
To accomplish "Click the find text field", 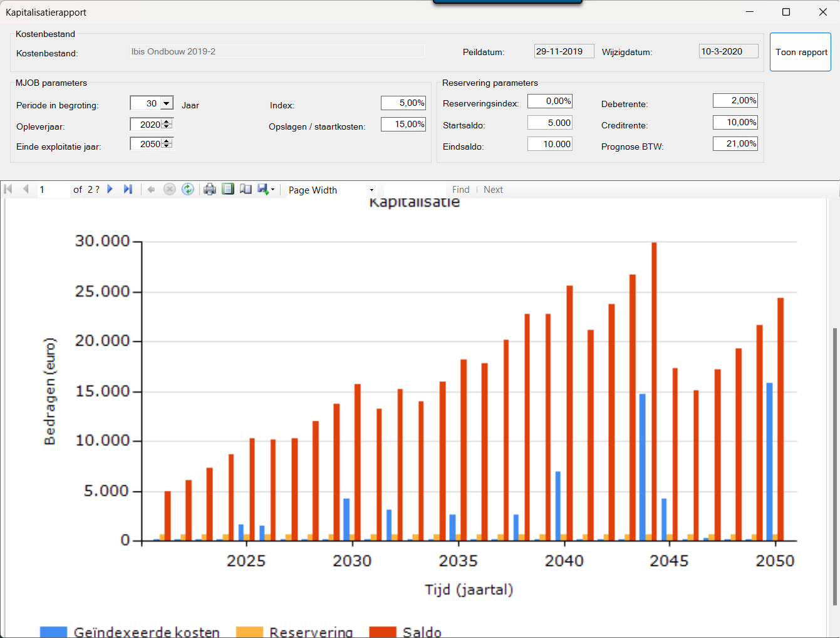I will coord(415,190).
